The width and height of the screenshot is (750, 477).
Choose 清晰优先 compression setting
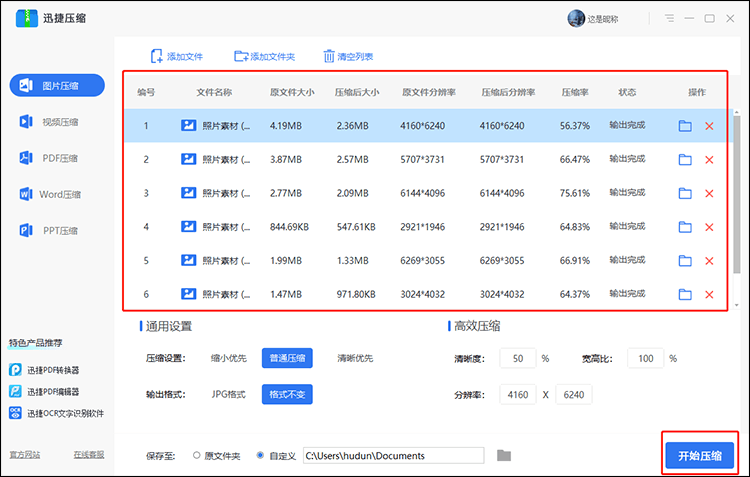355,358
